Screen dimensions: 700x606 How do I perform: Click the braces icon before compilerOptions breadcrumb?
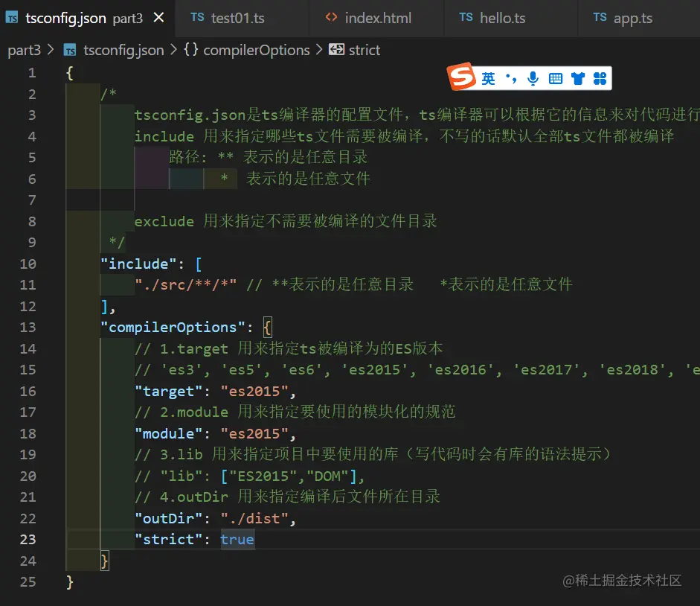(x=191, y=50)
